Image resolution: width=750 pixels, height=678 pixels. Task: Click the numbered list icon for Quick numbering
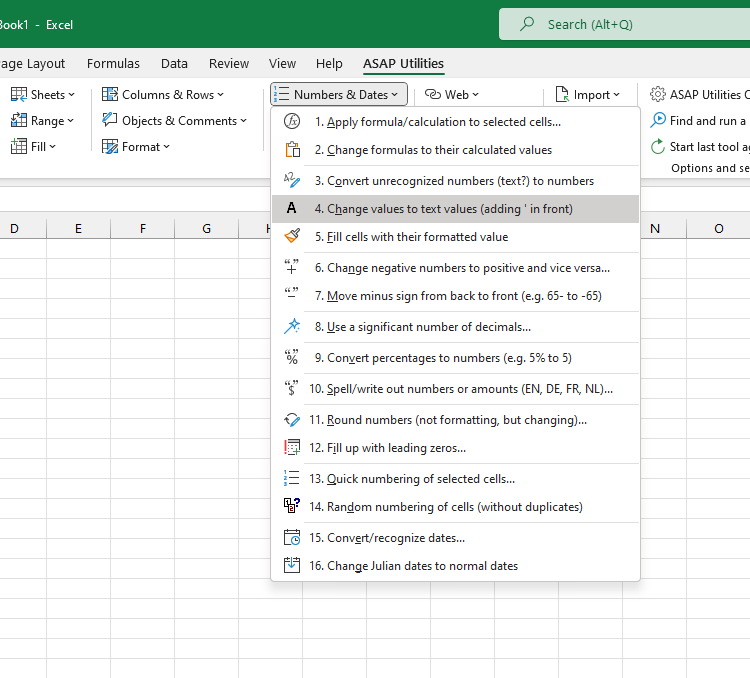point(292,478)
